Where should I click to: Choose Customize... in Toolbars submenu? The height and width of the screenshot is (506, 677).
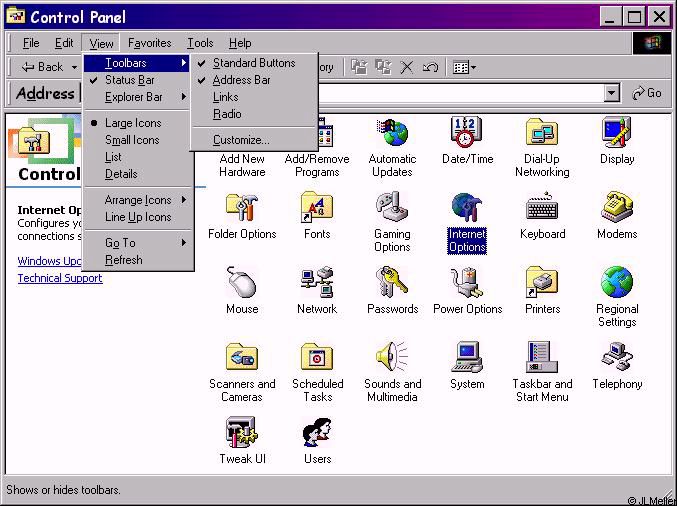click(x=254, y=140)
